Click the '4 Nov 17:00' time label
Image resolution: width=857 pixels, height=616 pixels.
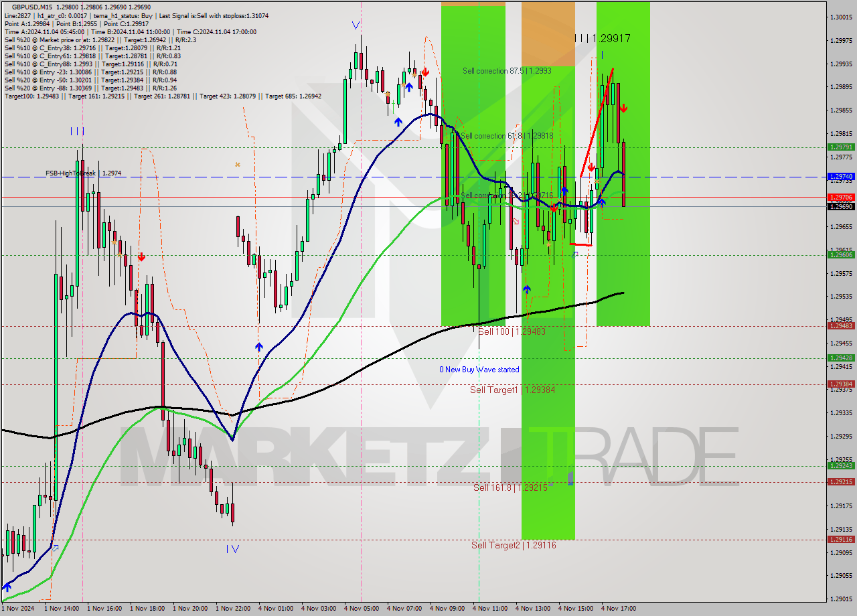(618, 609)
